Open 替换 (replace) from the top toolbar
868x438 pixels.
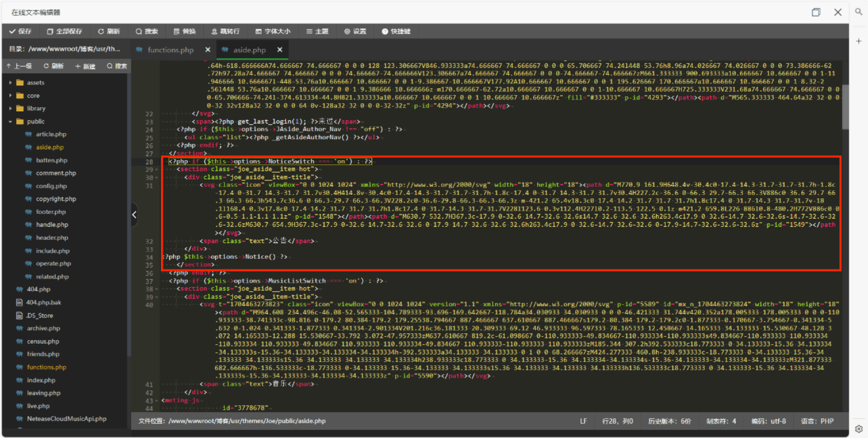(185, 31)
